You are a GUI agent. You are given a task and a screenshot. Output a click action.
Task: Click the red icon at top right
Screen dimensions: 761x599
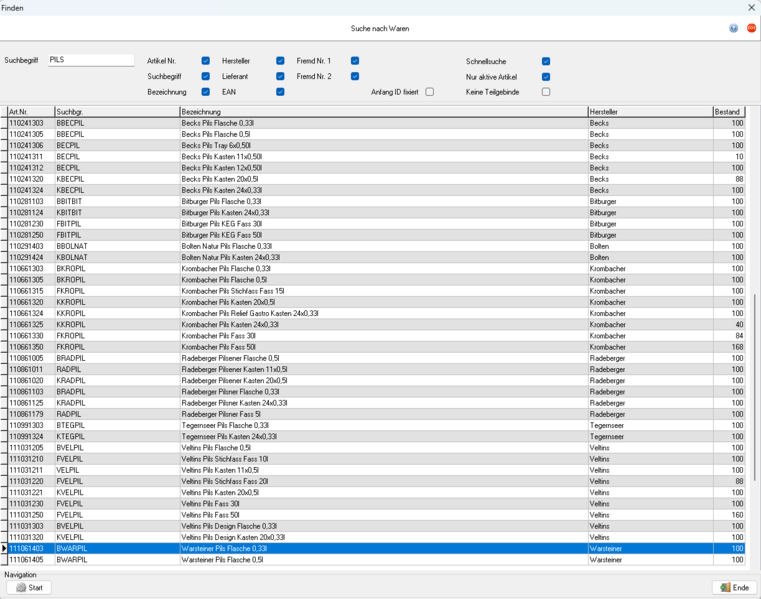pos(751,29)
